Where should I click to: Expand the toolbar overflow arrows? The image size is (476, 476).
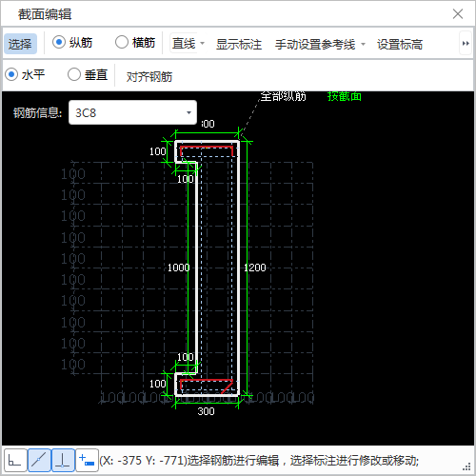click(x=466, y=43)
